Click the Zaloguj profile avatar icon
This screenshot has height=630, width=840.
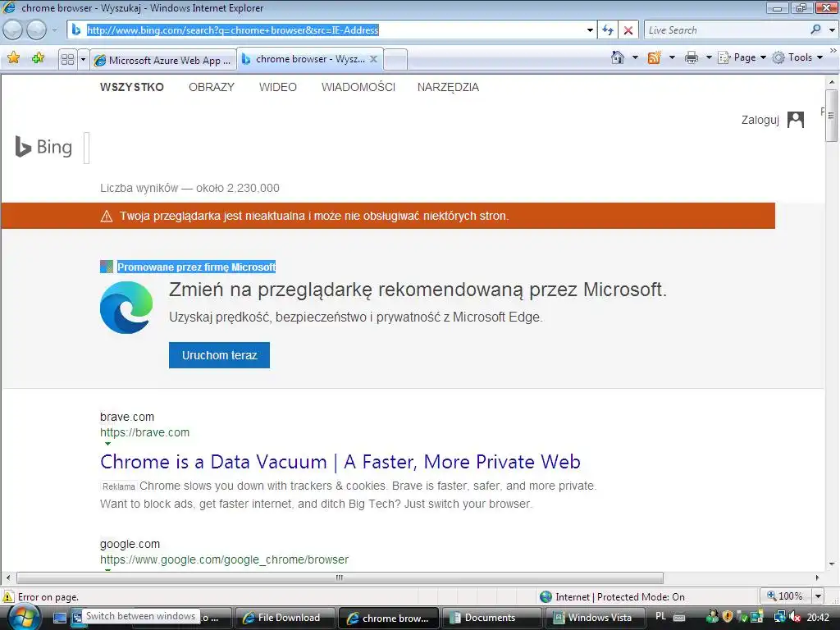796,120
